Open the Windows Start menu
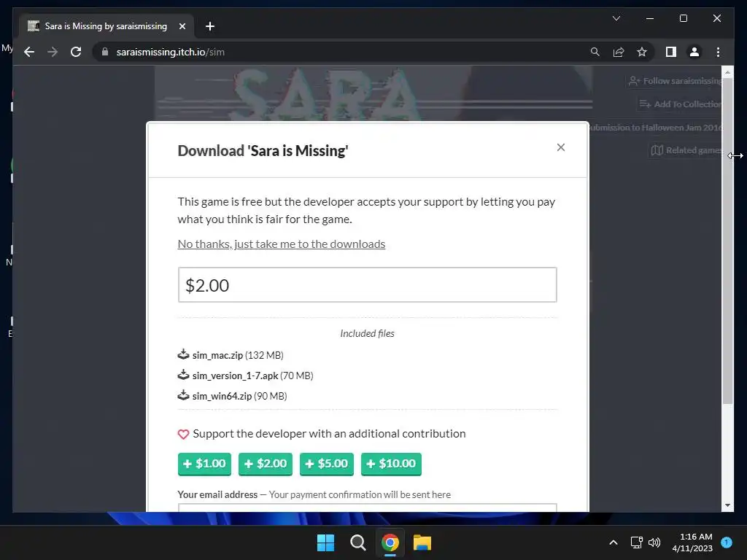The height and width of the screenshot is (560, 747). click(x=326, y=542)
